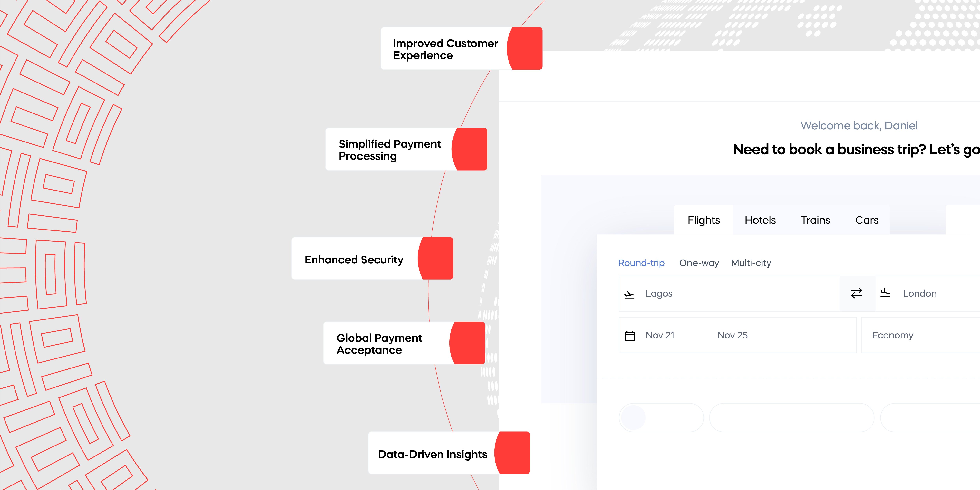Open the Nov 21 departure date
Image resolution: width=980 pixels, height=490 pixels.
click(660, 335)
